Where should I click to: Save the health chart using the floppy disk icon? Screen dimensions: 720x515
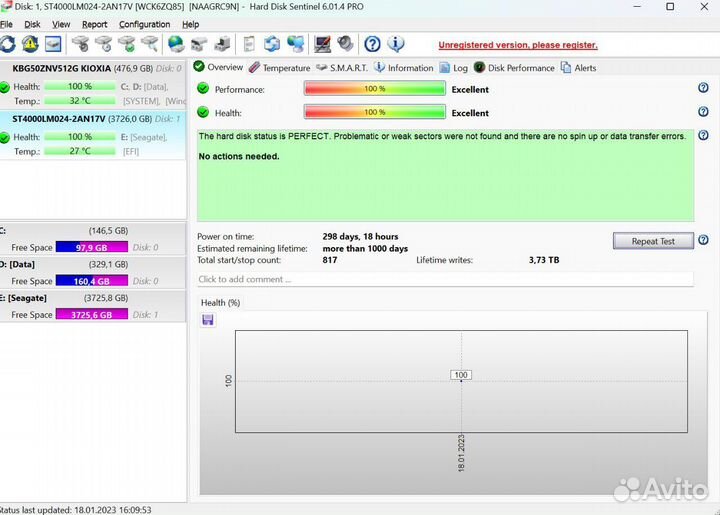[208, 320]
